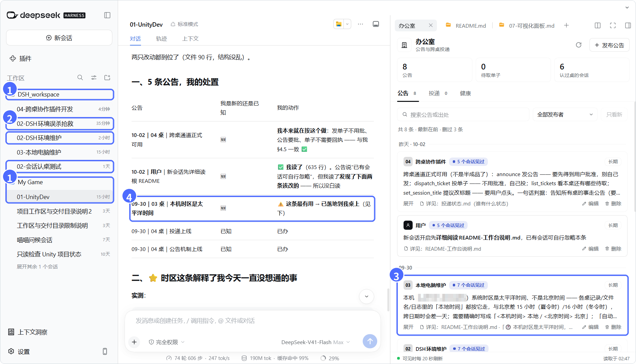Split the right panel view
Image resolution: width=636 pixels, height=364 pixels.
(x=598, y=25)
